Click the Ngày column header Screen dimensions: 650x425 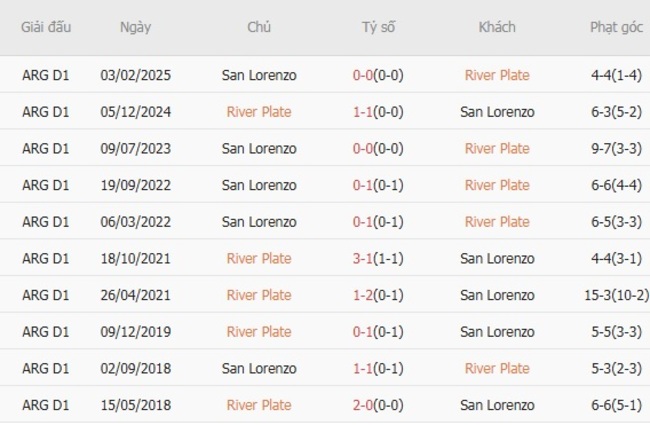[x=135, y=27]
